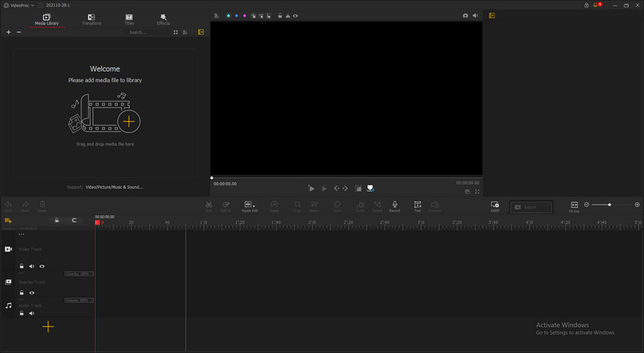Click the fullscreen preview icon
644x353 pixels.
tap(477, 192)
